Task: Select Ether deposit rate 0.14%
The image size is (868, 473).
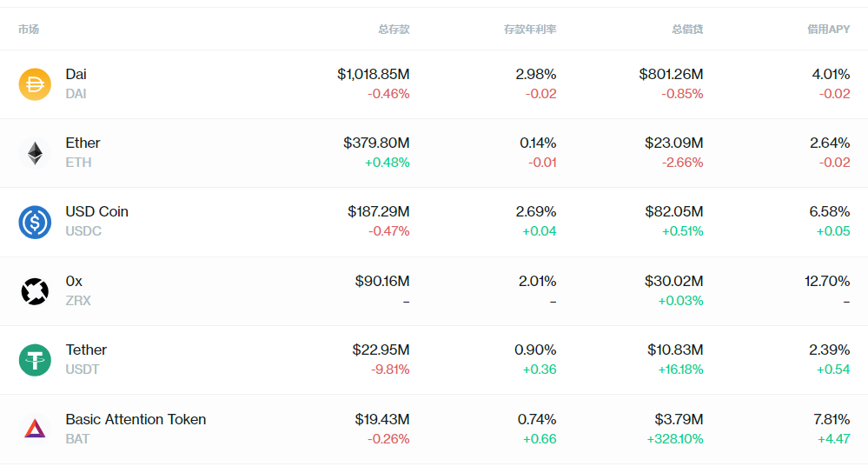Action: (538, 143)
